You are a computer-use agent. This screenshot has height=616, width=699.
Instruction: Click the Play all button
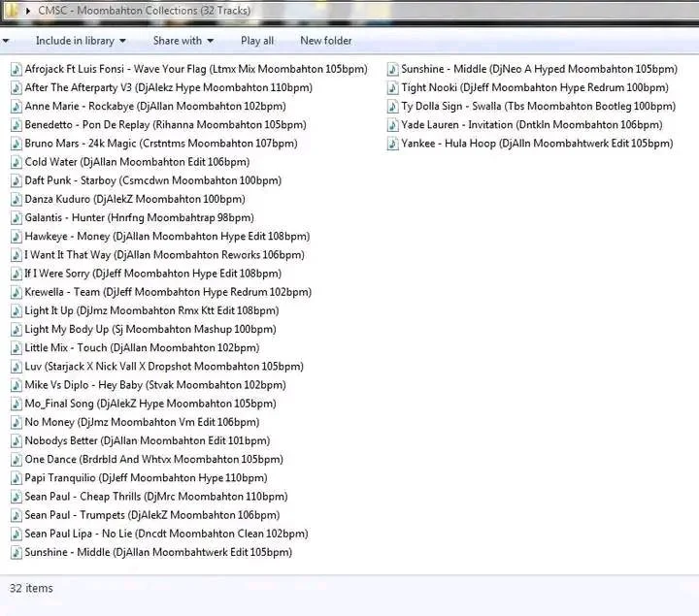[x=257, y=41]
